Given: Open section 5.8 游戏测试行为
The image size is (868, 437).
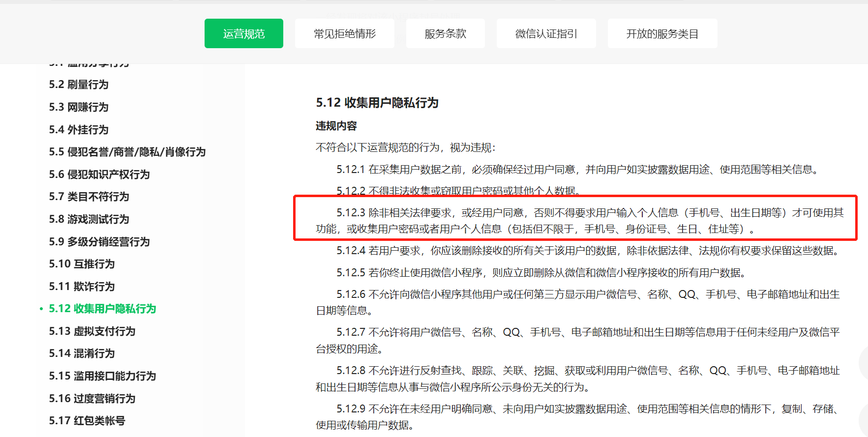Looking at the screenshot, I should tap(89, 219).
